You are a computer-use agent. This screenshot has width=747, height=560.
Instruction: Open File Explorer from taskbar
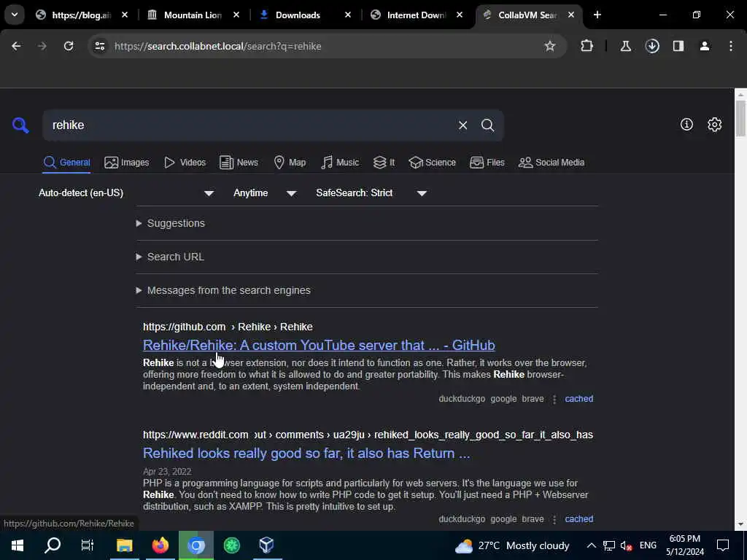[124, 545]
